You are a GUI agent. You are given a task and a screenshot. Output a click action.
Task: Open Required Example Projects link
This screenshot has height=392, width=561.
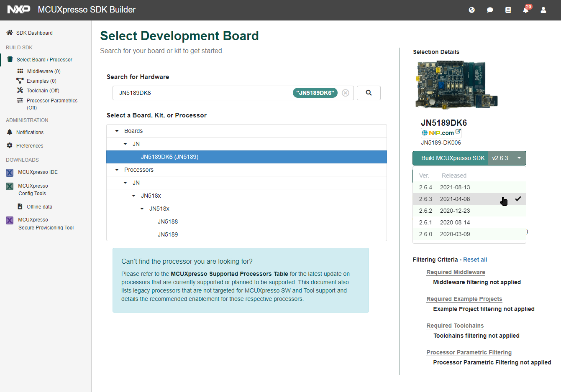(464, 299)
